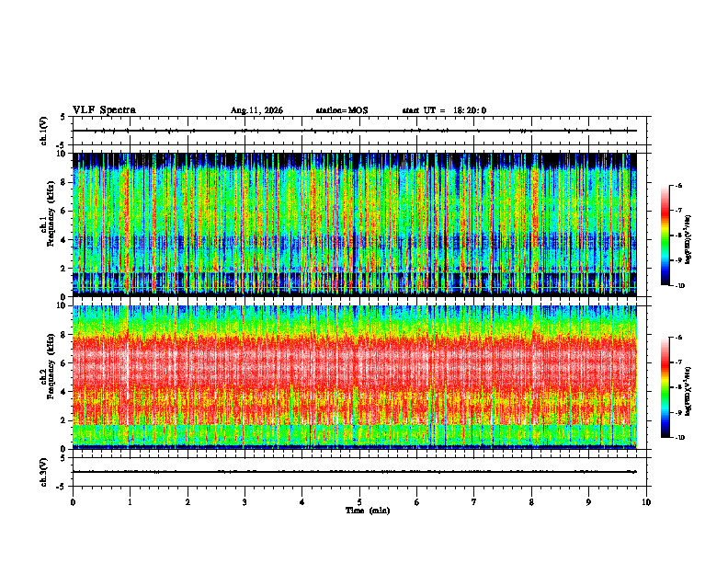Click the 9 minute tick on time axis
Image resolution: width=728 pixels, height=563 pixels.
[588, 502]
